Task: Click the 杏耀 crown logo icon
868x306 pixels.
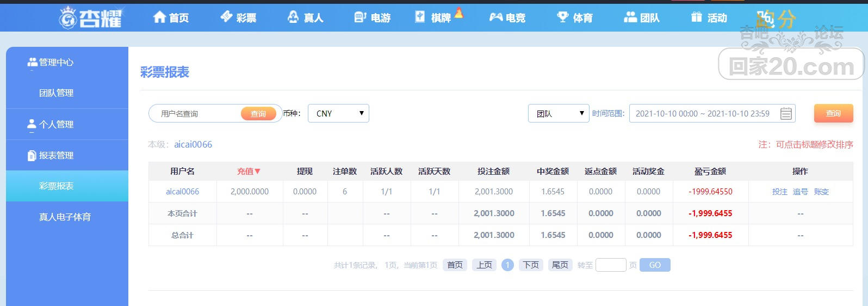Action: tap(68, 17)
